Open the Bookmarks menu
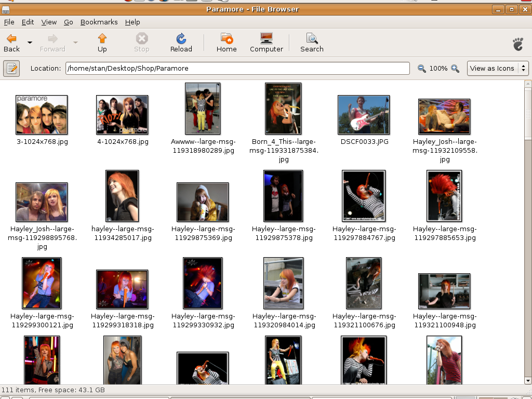This screenshot has width=532, height=399. pos(99,22)
